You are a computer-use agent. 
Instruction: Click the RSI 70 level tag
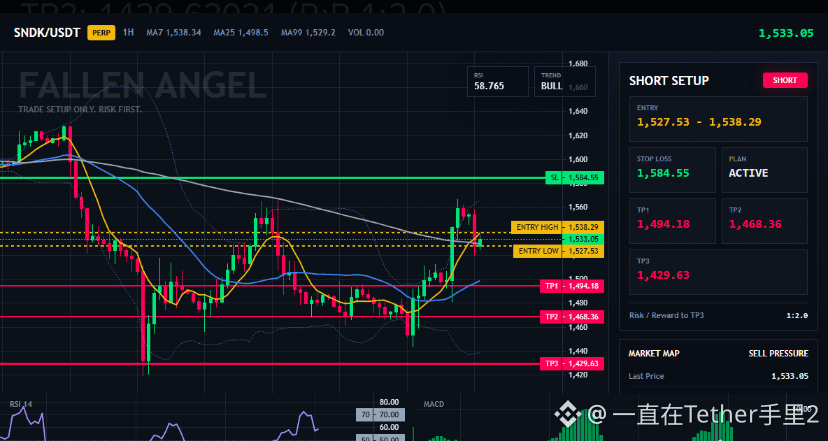[380, 415]
